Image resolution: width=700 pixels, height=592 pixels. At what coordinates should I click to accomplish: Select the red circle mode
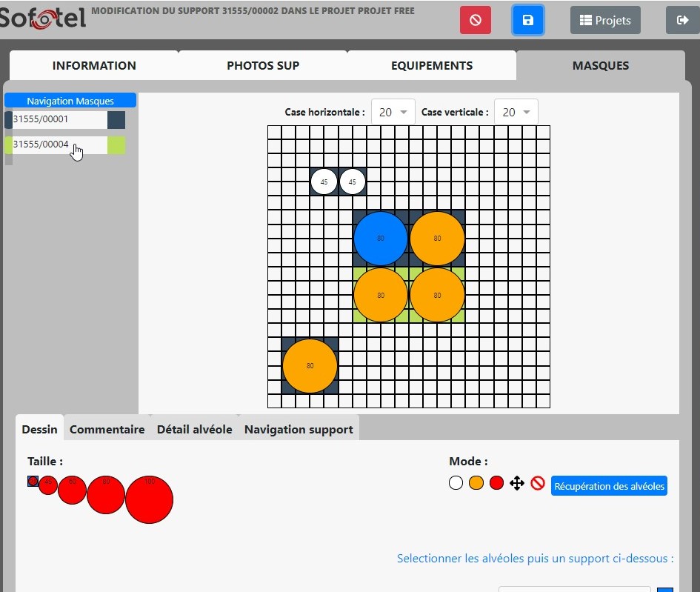496,482
